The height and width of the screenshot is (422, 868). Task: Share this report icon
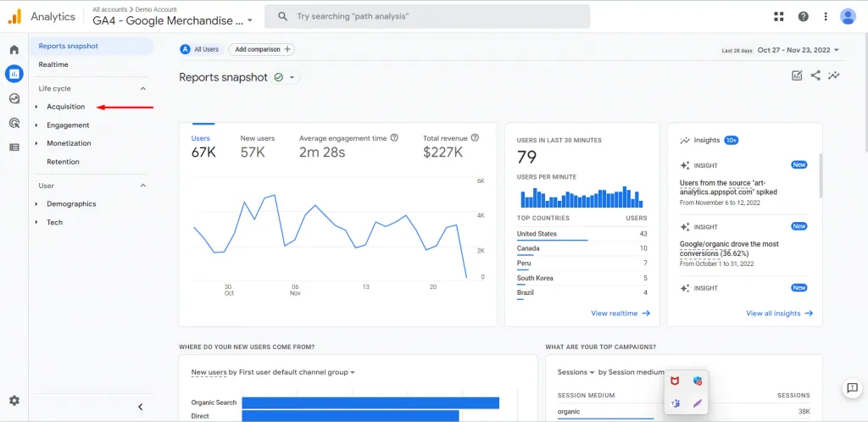coord(815,75)
